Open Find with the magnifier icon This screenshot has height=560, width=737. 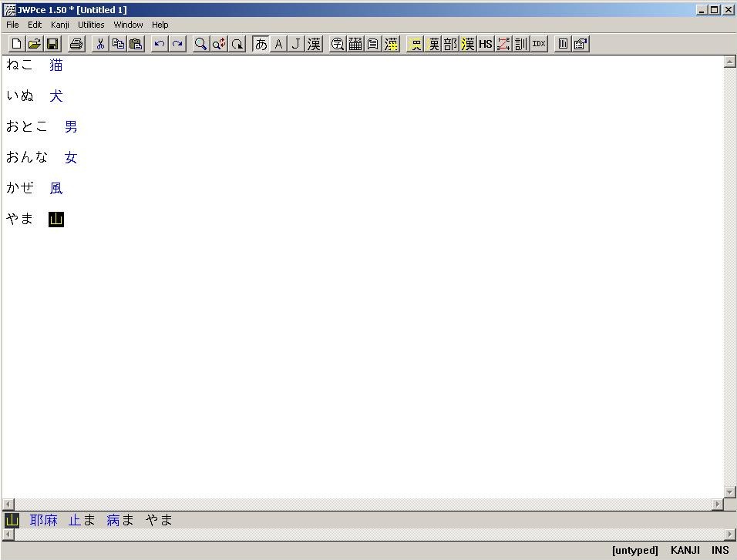(x=201, y=44)
